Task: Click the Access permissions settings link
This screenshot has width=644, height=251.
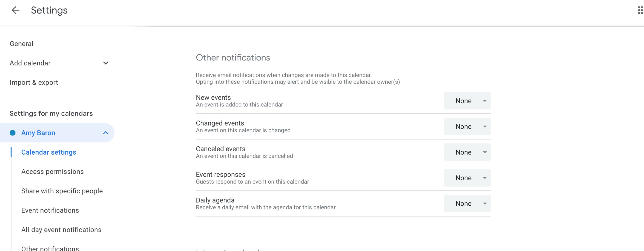Action: [53, 171]
